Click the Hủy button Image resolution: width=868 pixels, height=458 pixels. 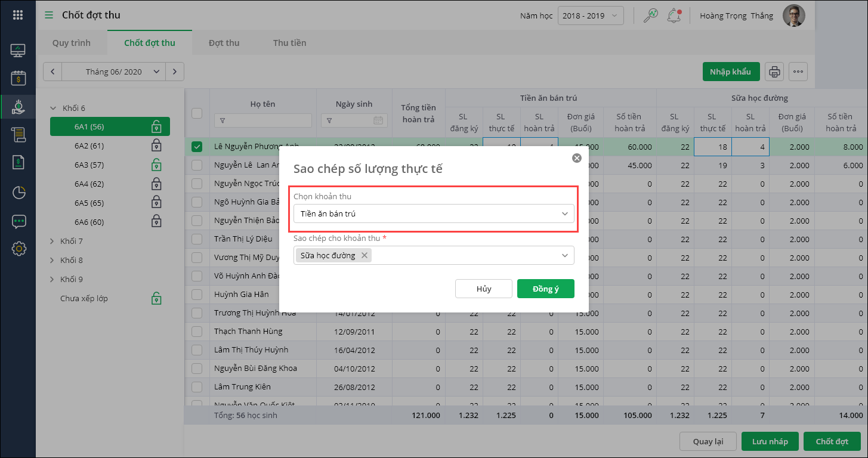pos(483,289)
